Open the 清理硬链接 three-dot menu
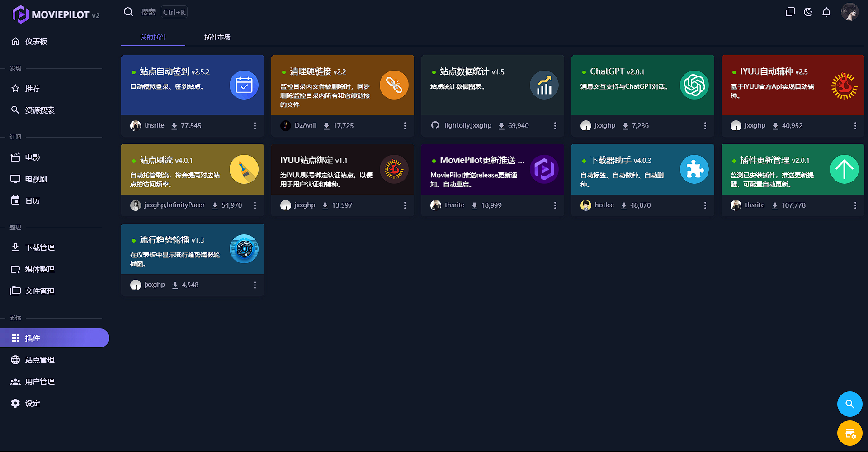Viewport: 868px width, 452px height. pos(405,126)
